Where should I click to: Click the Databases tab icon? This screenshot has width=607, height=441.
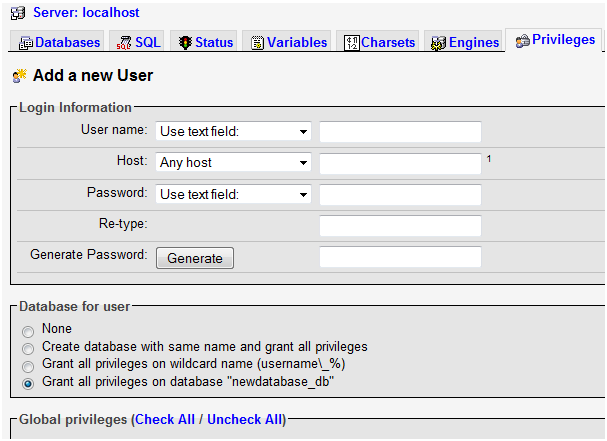tap(26, 43)
